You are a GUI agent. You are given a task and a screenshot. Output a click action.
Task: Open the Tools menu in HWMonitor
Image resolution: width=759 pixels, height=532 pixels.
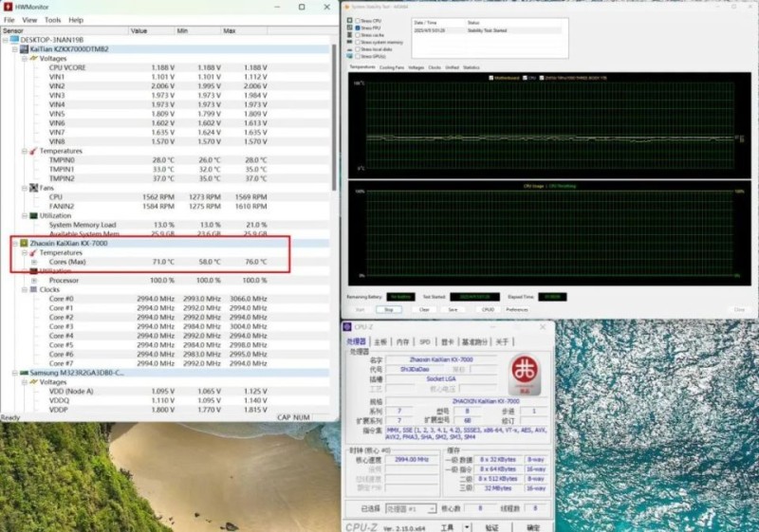[52, 20]
